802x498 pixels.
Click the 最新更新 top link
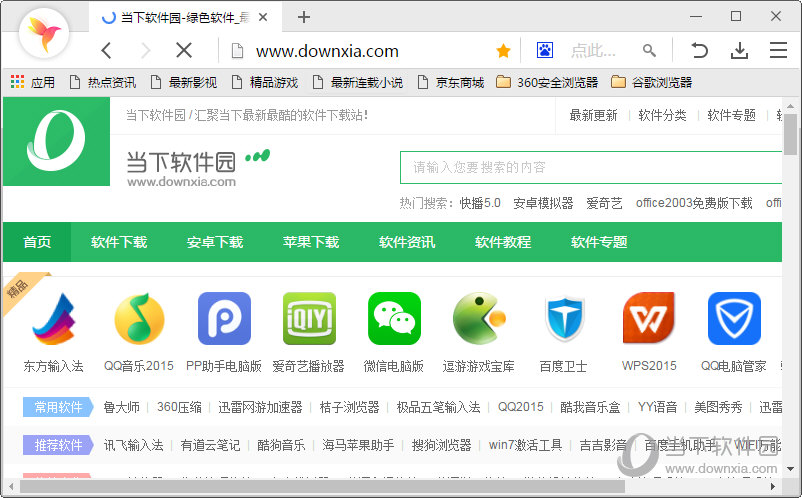pyautogui.click(x=593, y=116)
